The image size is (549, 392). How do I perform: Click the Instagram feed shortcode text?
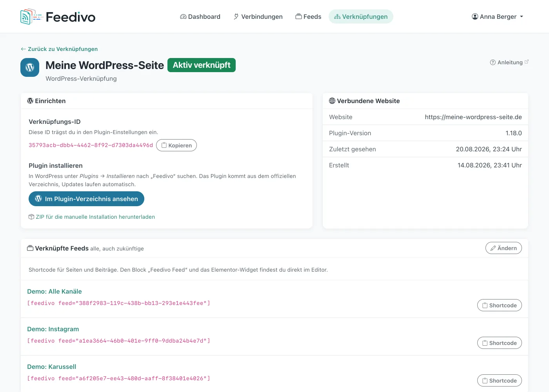(118, 341)
